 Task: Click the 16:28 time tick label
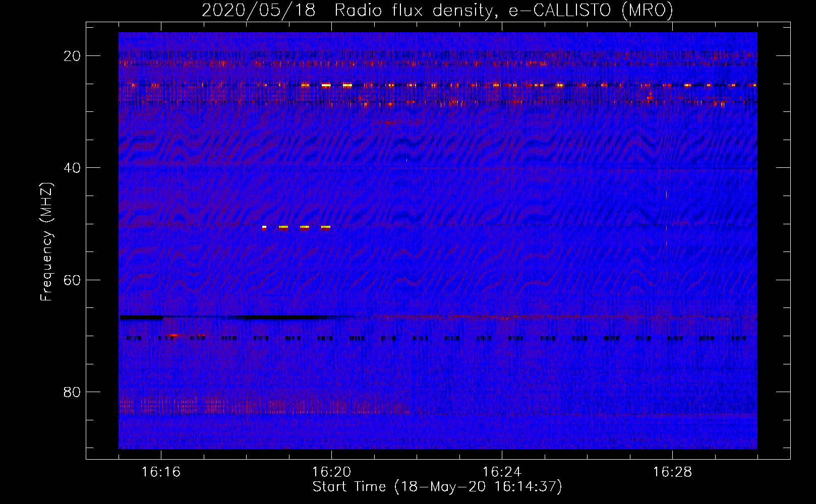click(x=672, y=472)
